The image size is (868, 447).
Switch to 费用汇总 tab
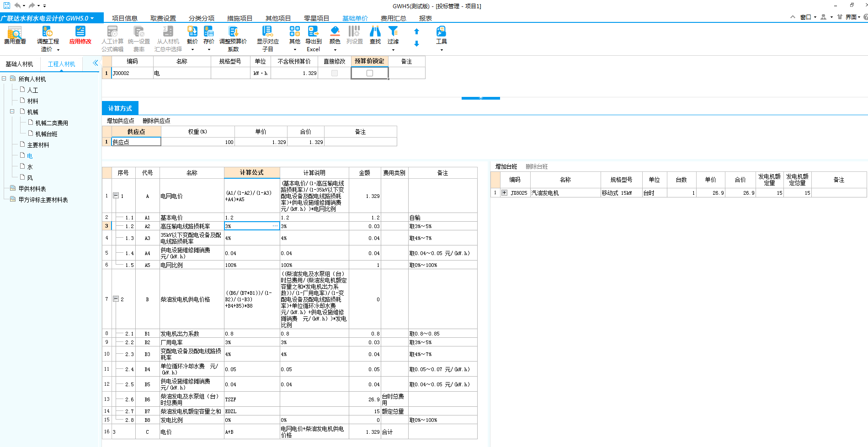coord(394,18)
